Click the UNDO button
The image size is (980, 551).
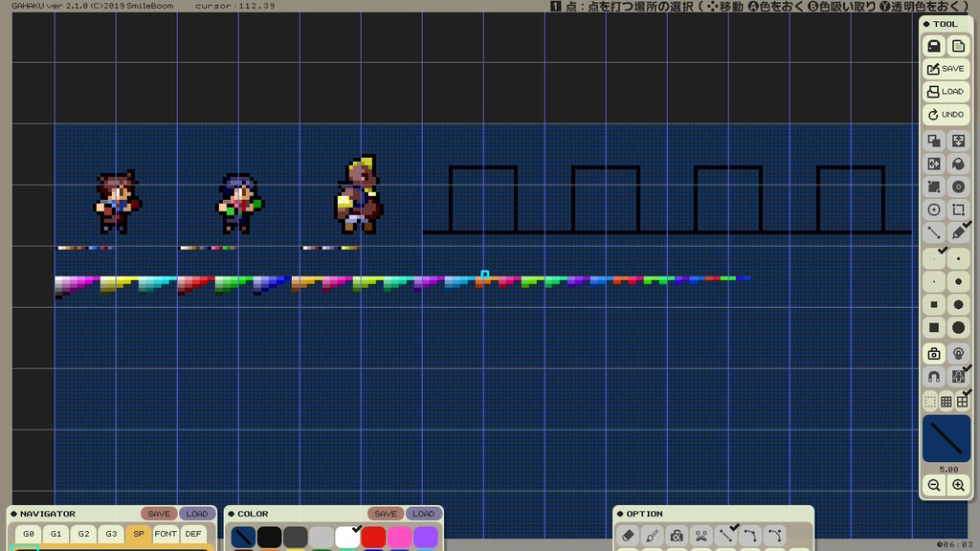[x=946, y=115]
